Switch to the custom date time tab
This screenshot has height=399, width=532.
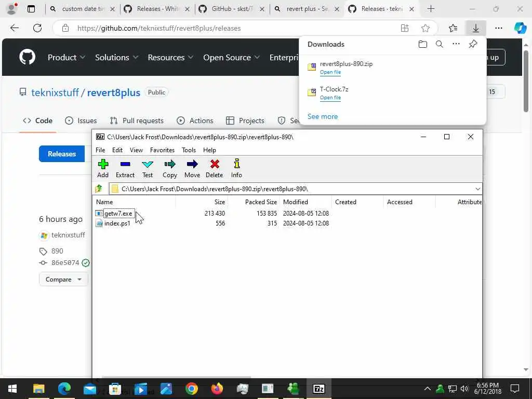tap(83, 9)
